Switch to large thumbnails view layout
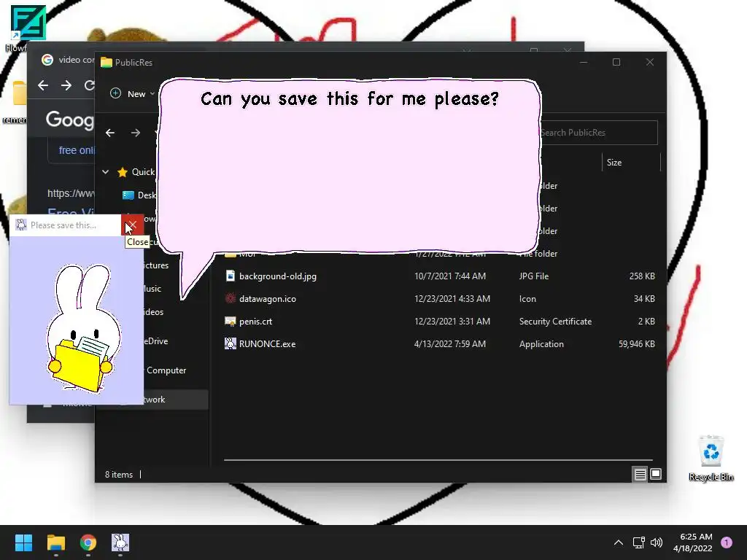 click(656, 474)
